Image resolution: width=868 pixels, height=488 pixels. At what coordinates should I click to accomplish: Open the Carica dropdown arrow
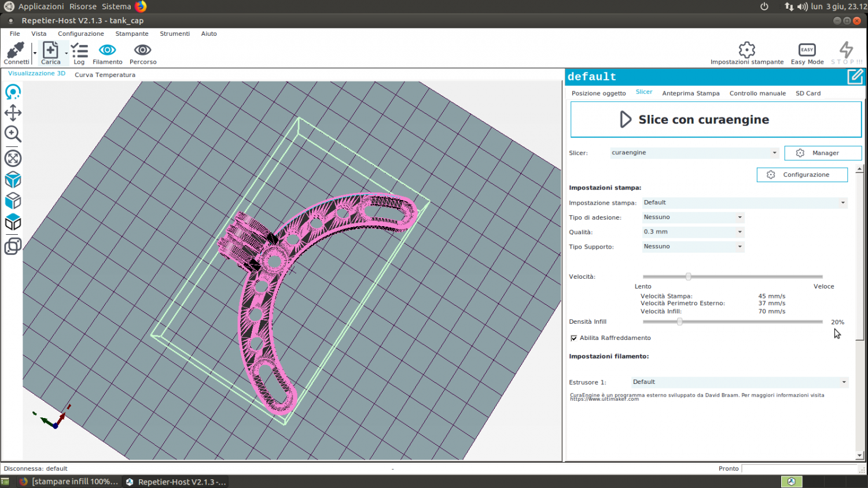(67, 53)
